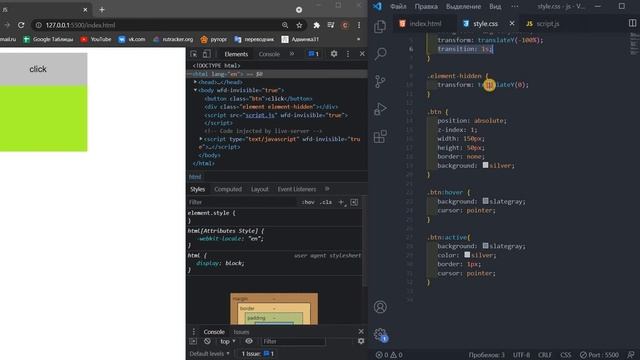
Task: Click silver swatch in .btn:active color
Action: [467, 255]
